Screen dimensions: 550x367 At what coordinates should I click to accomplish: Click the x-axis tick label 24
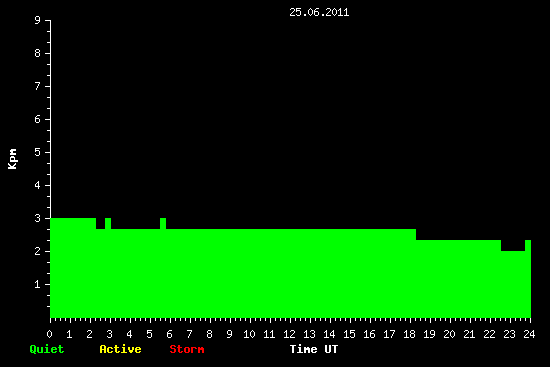pyautogui.click(x=529, y=334)
